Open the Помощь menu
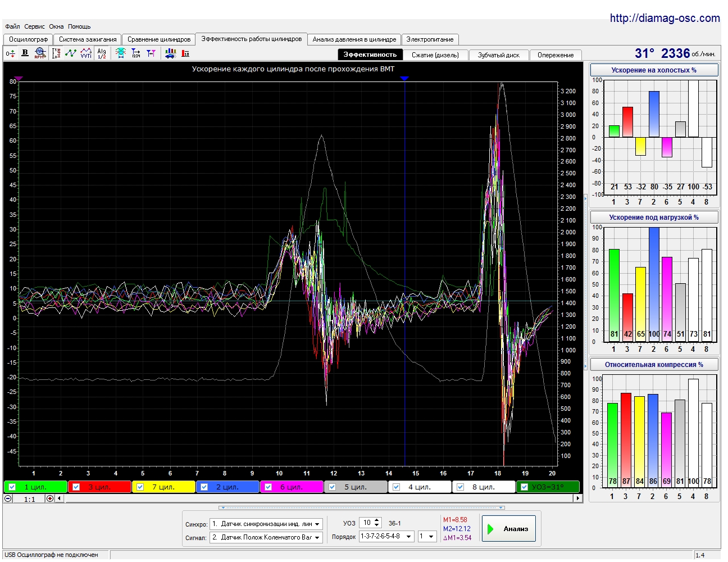This screenshot has width=728, height=562. [x=79, y=26]
